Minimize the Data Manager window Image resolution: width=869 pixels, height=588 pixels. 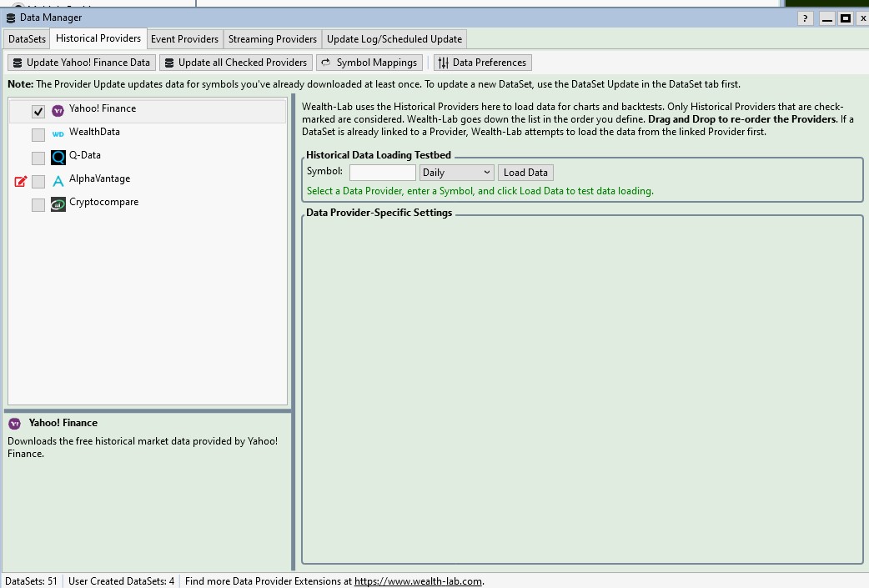(826, 18)
